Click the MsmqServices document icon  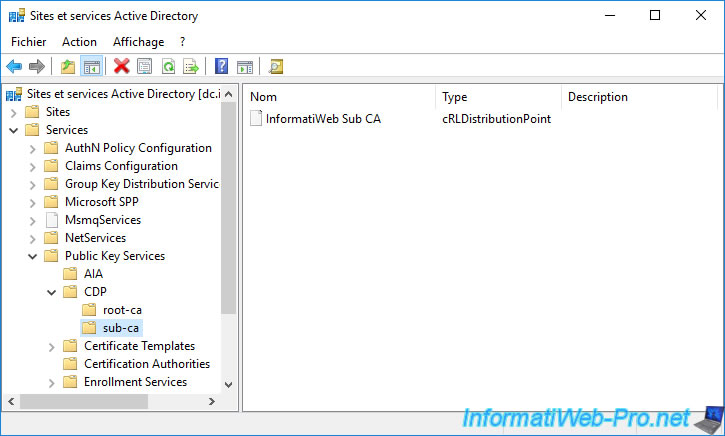coord(52,220)
